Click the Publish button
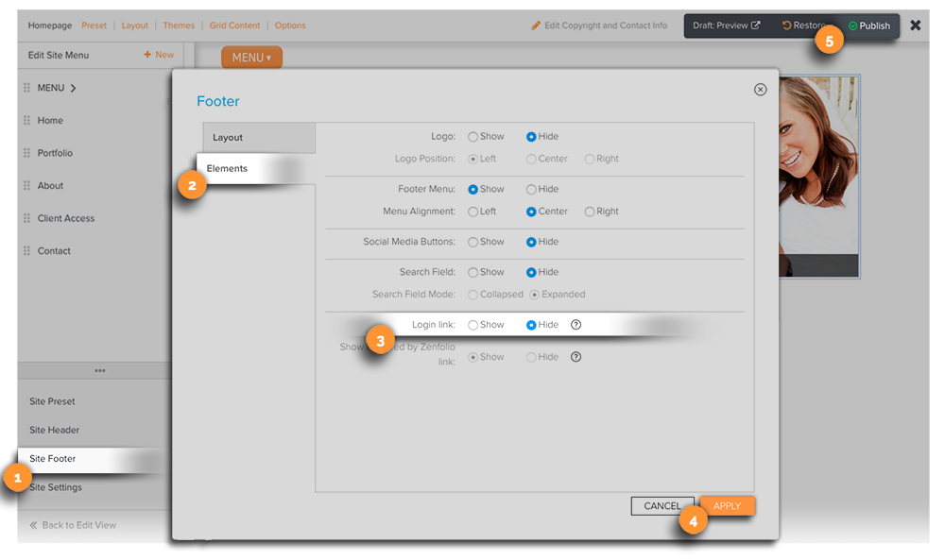Screen dimensions: 945x560 [869, 25]
